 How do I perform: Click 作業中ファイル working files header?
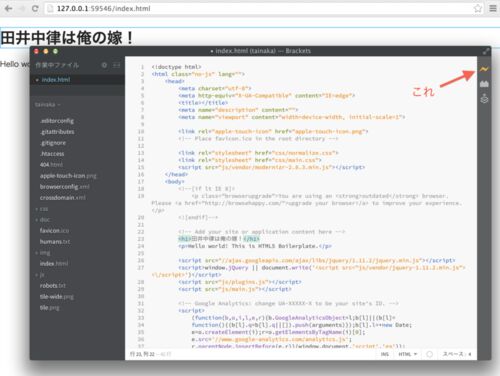coord(57,65)
